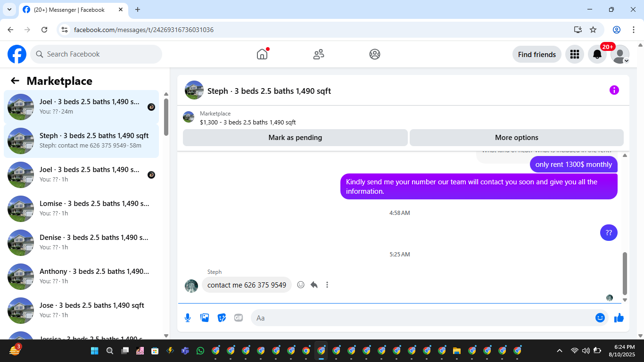Open Anthony conversation

tap(81, 277)
